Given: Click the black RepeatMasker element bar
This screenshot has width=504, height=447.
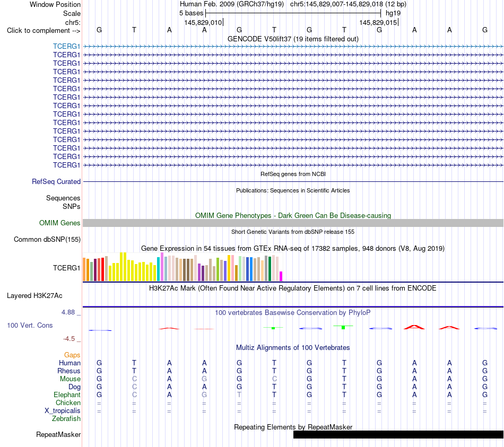Looking at the screenshot, I should pos(398,434).
